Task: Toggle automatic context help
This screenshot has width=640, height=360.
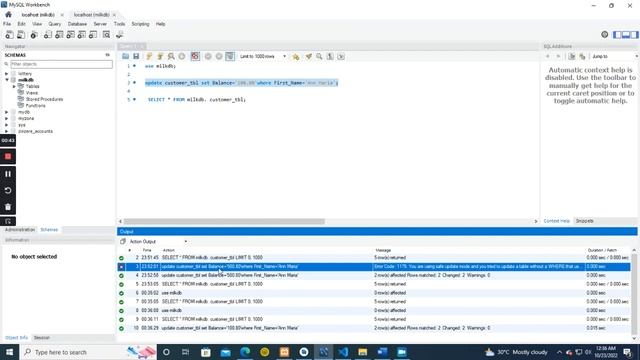Action: (582, 56)
